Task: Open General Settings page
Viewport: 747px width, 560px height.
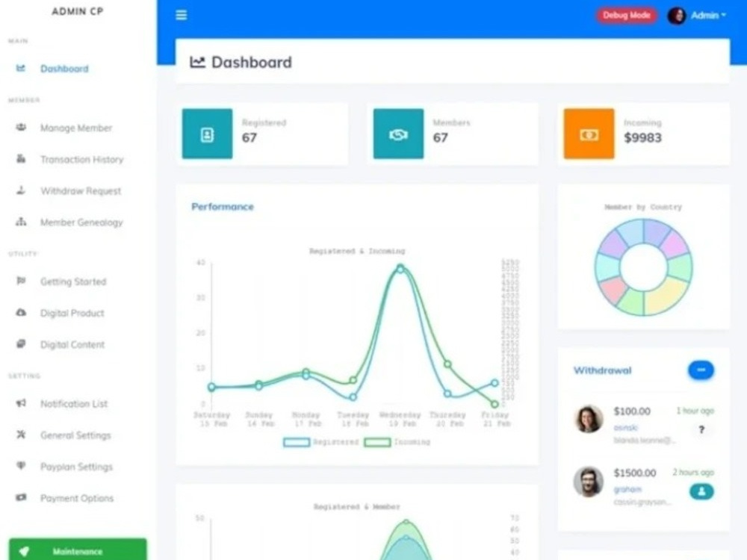Action: point(75,435)
